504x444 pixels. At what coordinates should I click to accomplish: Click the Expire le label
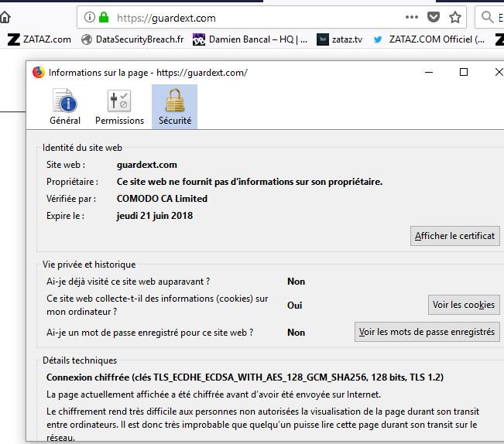click(x=65, y=216)
